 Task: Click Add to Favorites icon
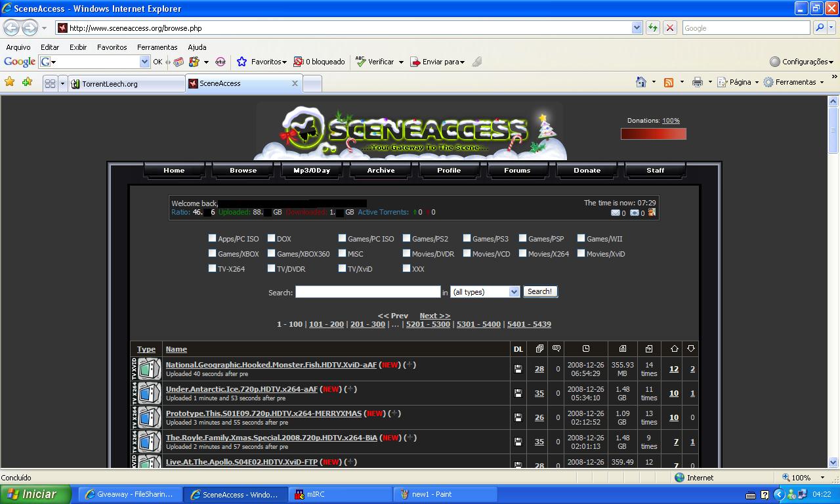pyautogui.click(x=27, y=82)
